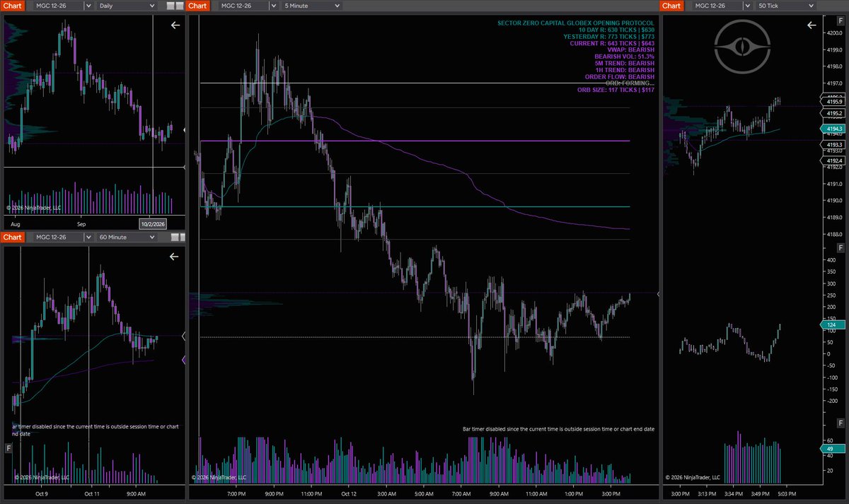Click the F button near 50 Tick volume axis
This screenshot has width=849, height=504.
840,422
